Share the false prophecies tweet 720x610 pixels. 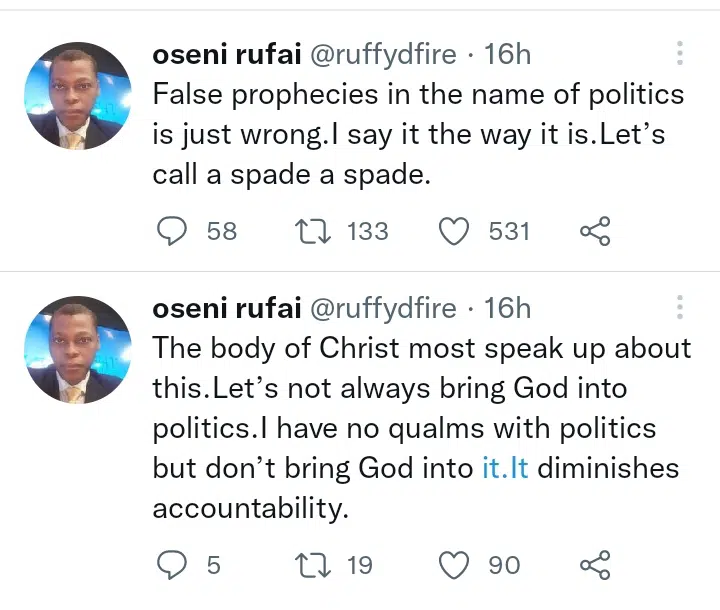coord(595,231)
